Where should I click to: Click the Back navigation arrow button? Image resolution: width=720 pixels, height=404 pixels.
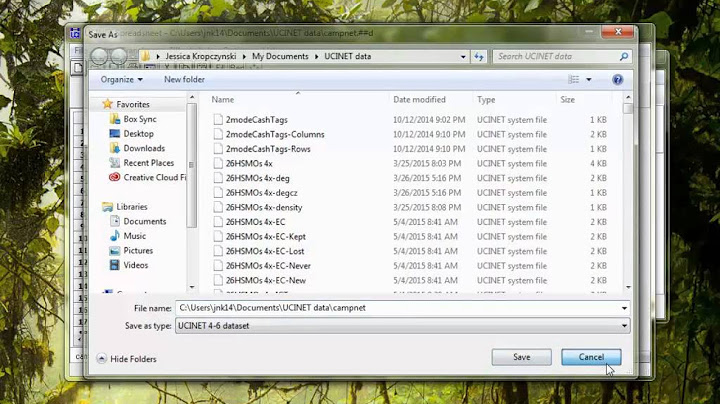[x=99, y=56]
